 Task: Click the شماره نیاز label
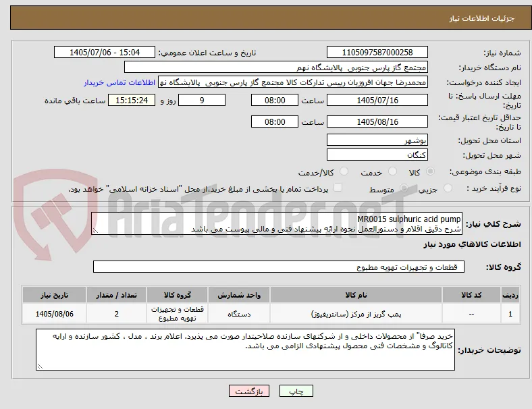point(502,53)
